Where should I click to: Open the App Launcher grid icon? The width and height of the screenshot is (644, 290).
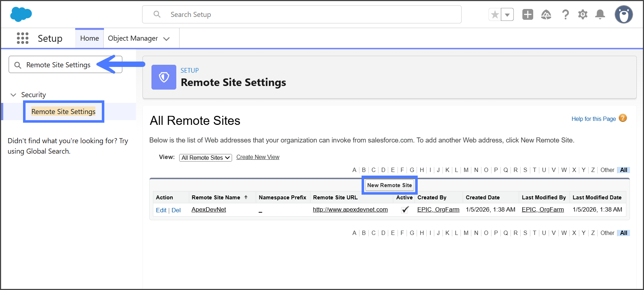(x=22, y=38)
